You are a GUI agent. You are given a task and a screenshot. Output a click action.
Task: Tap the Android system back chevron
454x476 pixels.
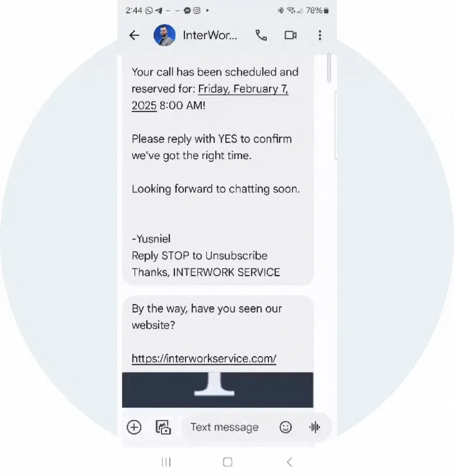coord(290,463)
